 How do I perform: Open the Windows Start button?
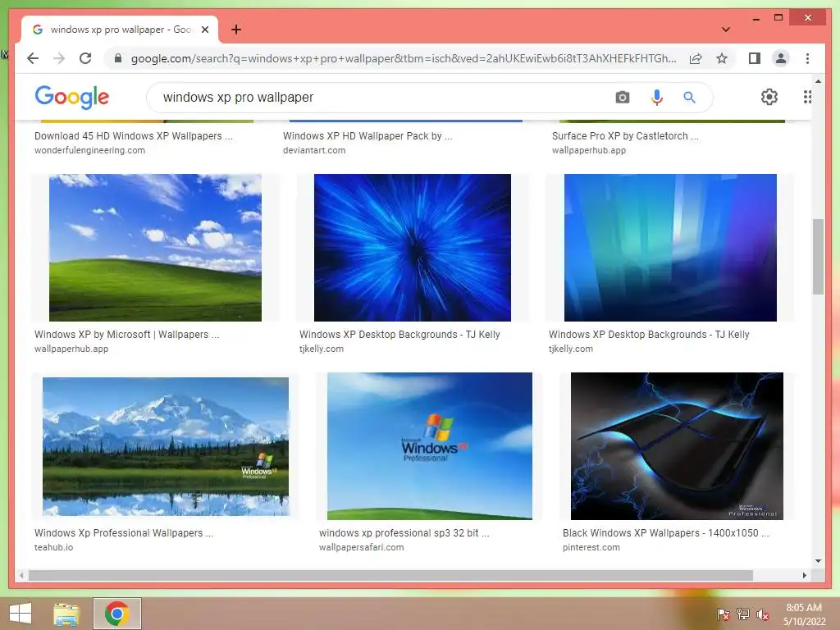pyautogui.click(x=21, y=614)
